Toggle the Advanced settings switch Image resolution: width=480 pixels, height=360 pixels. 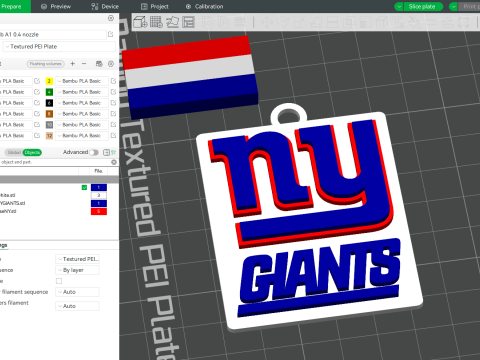pyautogui.click(x=94, y=152)
